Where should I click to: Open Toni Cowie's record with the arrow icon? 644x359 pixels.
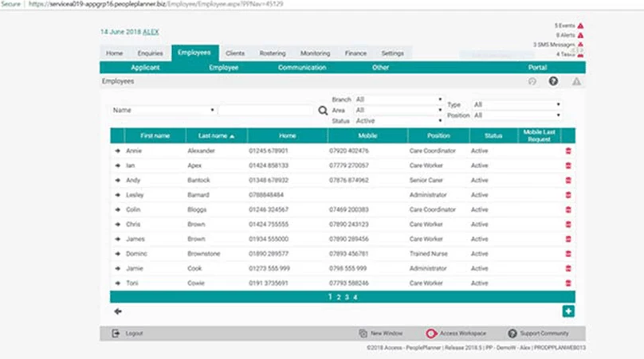tap(117, 283)
